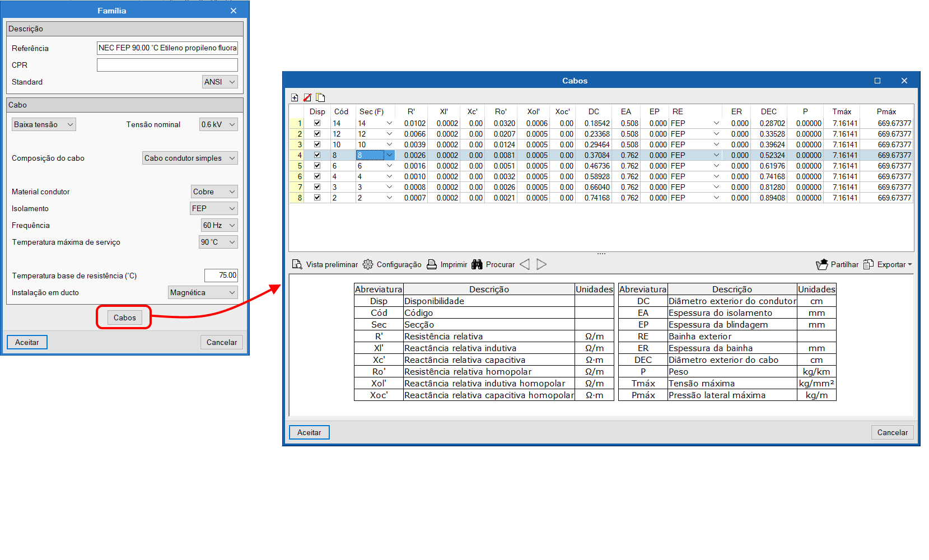Add a new cable row icon
The image size is (929, 560).
(x=295, y=97)
